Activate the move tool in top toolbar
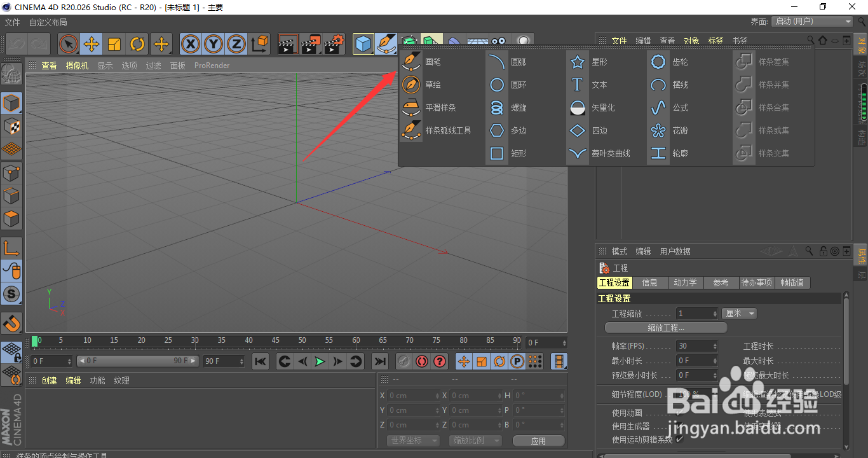This screenshot has width=868, height=458. 92,44
